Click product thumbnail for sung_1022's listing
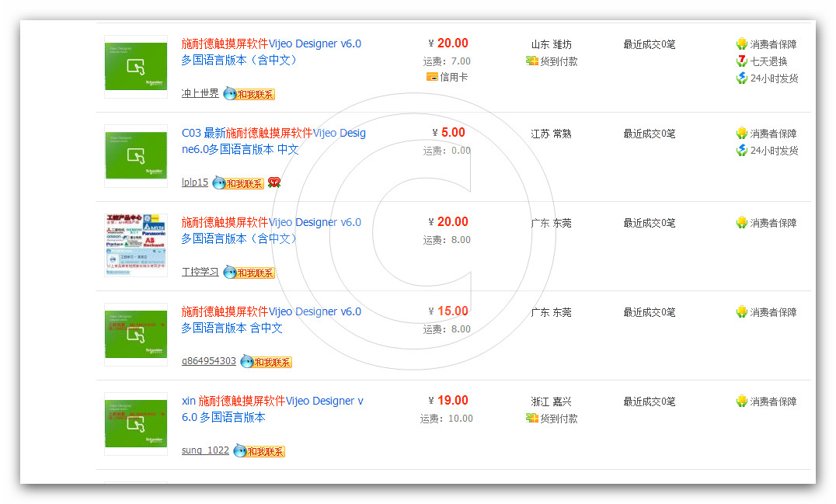Image resolution: width=836 pixels, height=504 pixels. click(136, 424)
